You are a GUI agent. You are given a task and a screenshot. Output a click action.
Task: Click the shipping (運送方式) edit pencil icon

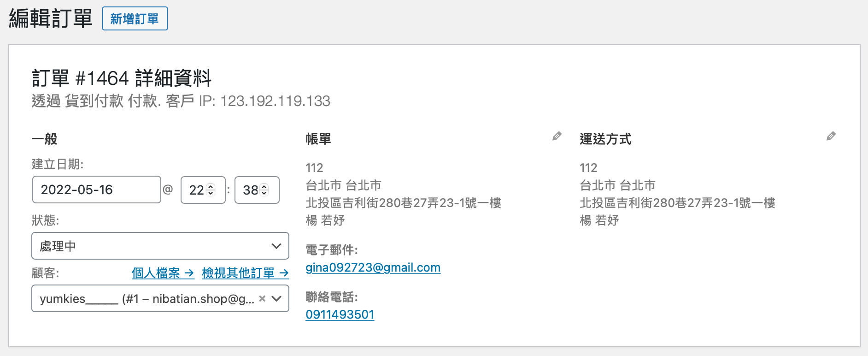831,136
